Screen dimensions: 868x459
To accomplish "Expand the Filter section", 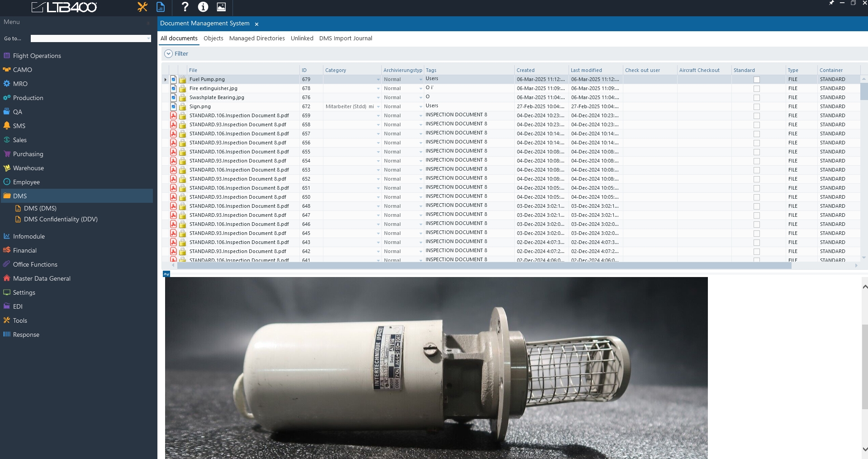I will click(x=168, y=53).
